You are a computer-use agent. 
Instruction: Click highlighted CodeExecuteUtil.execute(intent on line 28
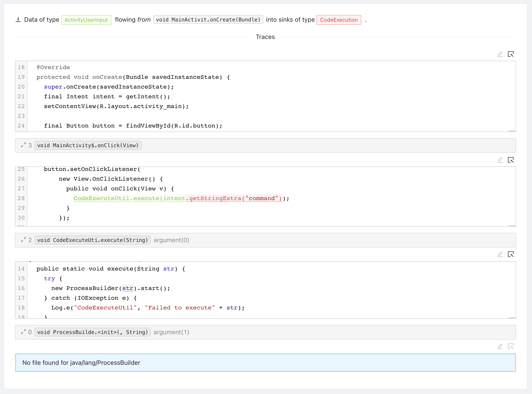point(129,198)
